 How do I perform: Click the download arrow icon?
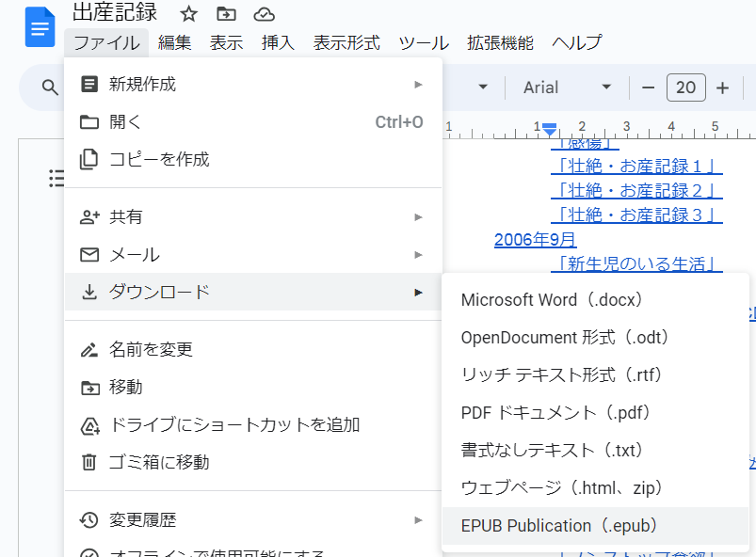(x=89, y=292)
